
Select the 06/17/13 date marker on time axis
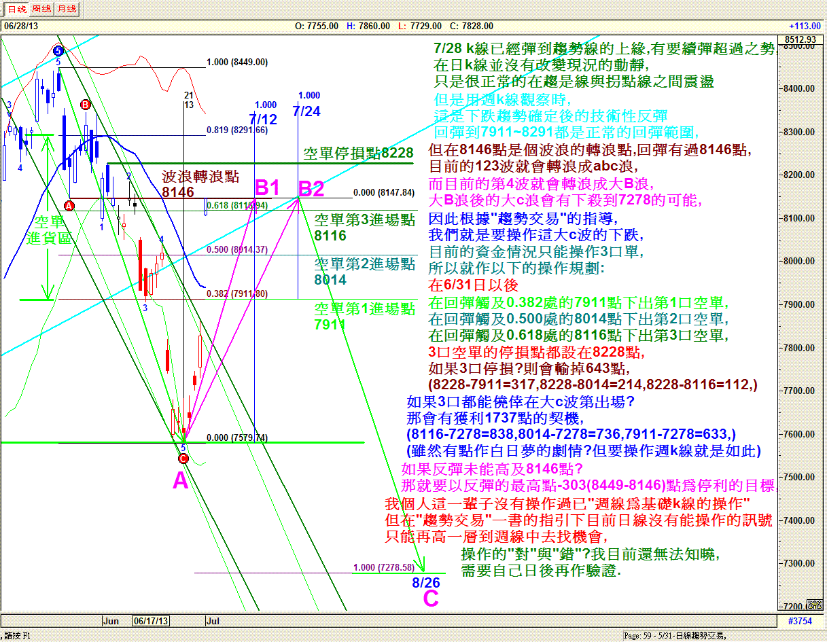click(x=151, y=621)
